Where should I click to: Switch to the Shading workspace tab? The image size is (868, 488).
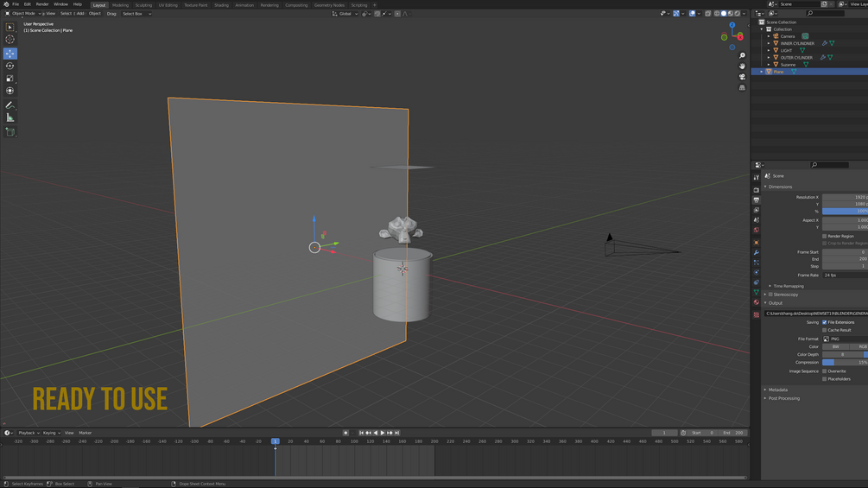(x=221, y=5)
